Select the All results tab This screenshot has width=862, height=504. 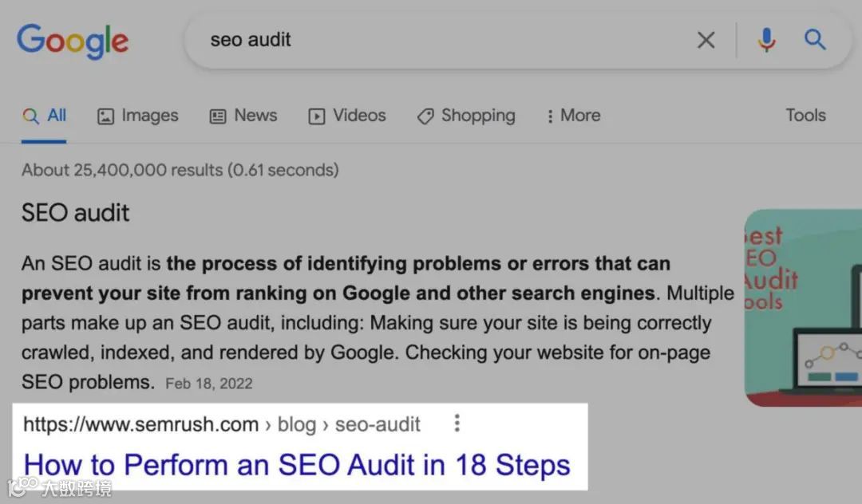click(45, 116)
